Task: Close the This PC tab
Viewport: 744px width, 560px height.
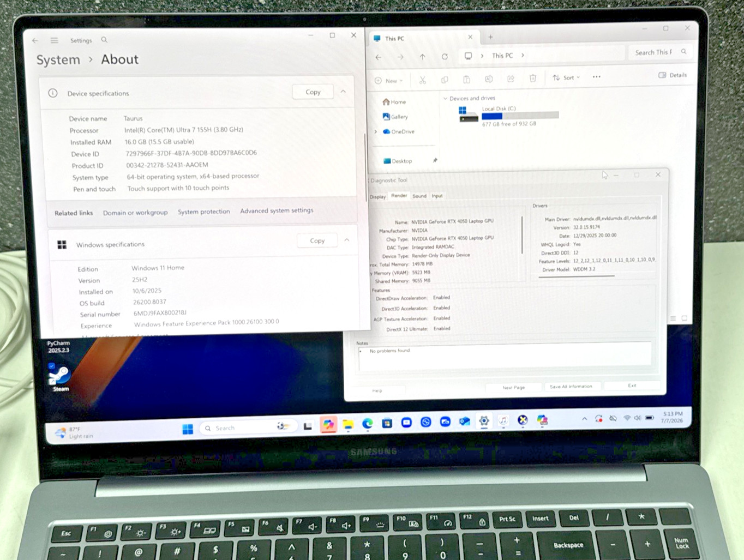Action: [470, 37]
